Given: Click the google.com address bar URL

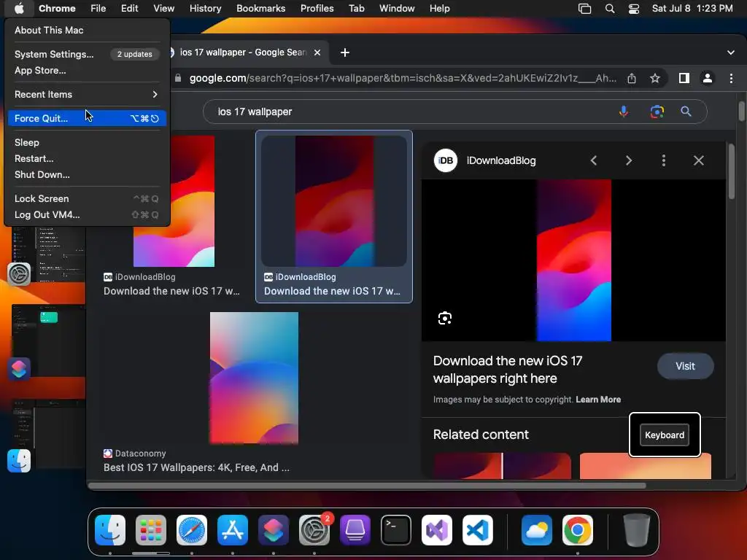Looking at the screenshot, I should click(x=403, y=78).
